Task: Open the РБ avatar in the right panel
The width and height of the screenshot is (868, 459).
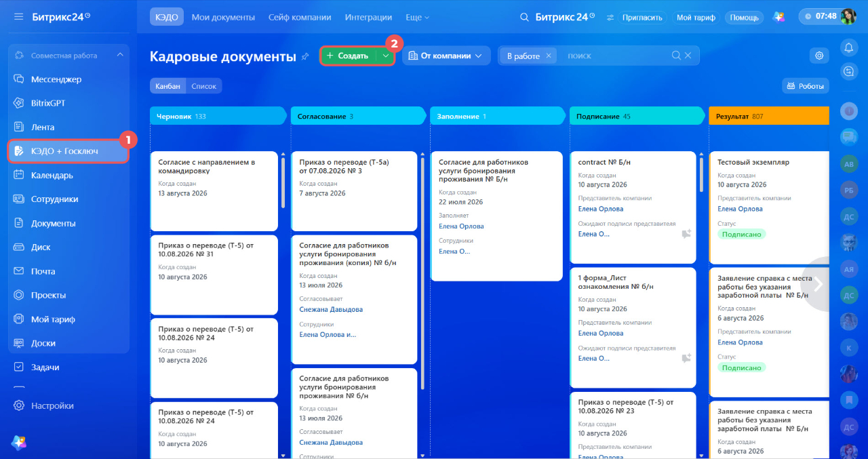Action: point(848,191)
